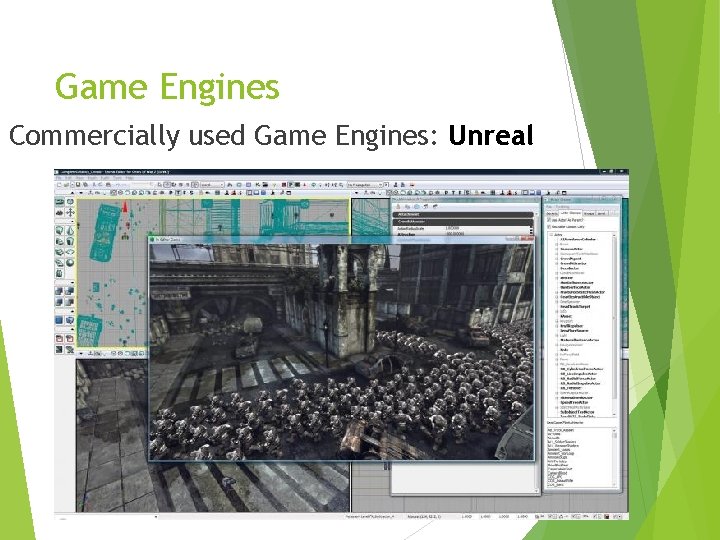Click the package list scrollbar in Actor Browser
The width and height of the screenshot is (720, 540).
point(614,457)
